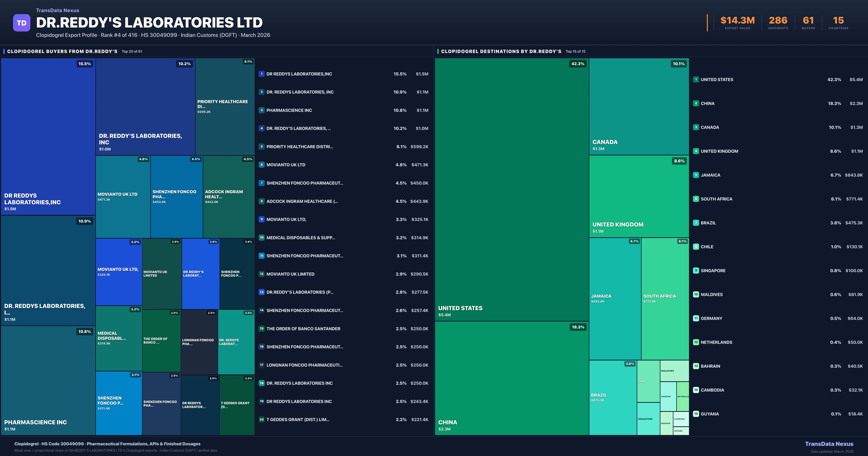Viewport: 868px width, 456px height.
Task: Click rank badge 3 beside PHARMASCIENCE INC
Action: 261,110
